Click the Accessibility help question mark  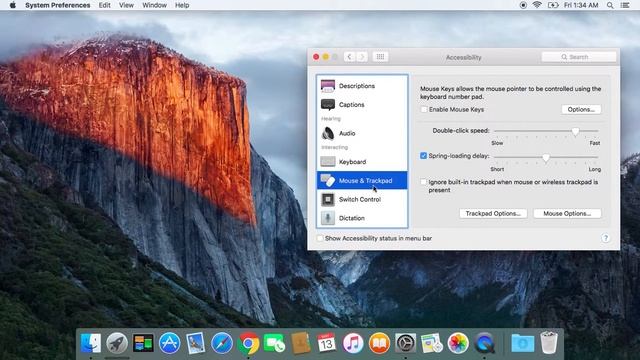pyautogui.click(x=606, y=238)
